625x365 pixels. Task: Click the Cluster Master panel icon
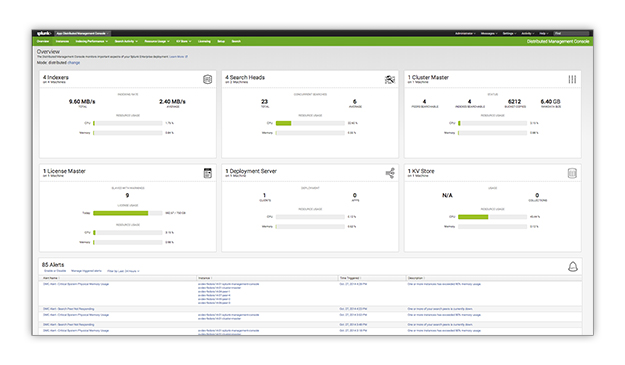[572, 79]
